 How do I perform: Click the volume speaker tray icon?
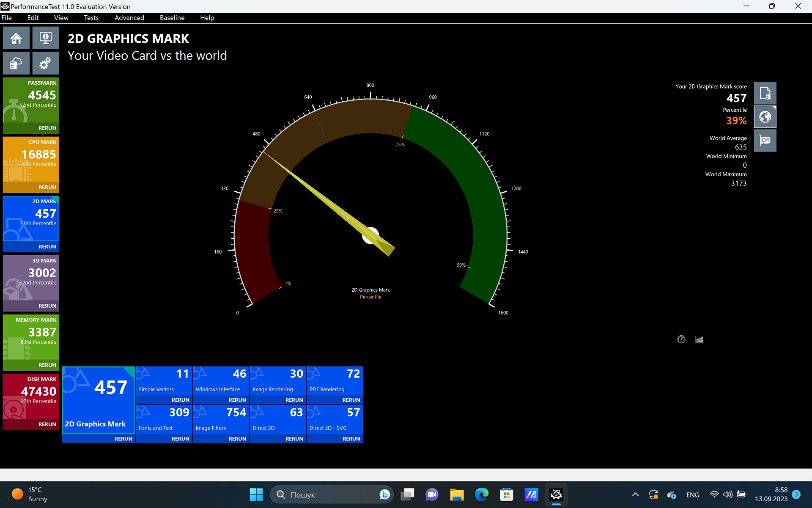coord(727,494)
